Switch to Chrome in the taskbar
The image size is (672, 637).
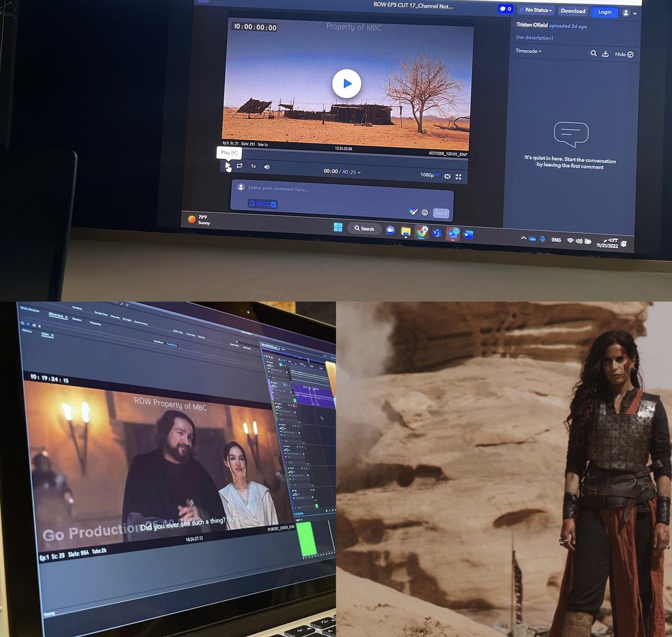(422, 232)
